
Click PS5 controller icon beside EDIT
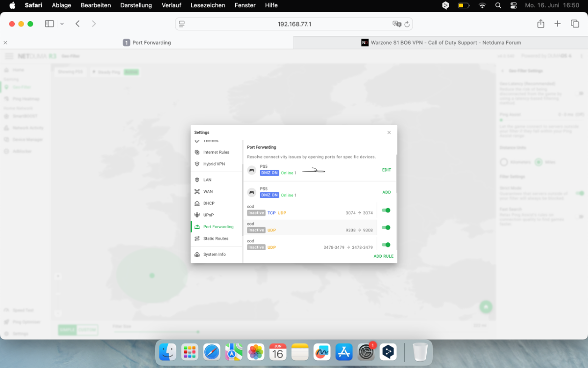[252, 170]
